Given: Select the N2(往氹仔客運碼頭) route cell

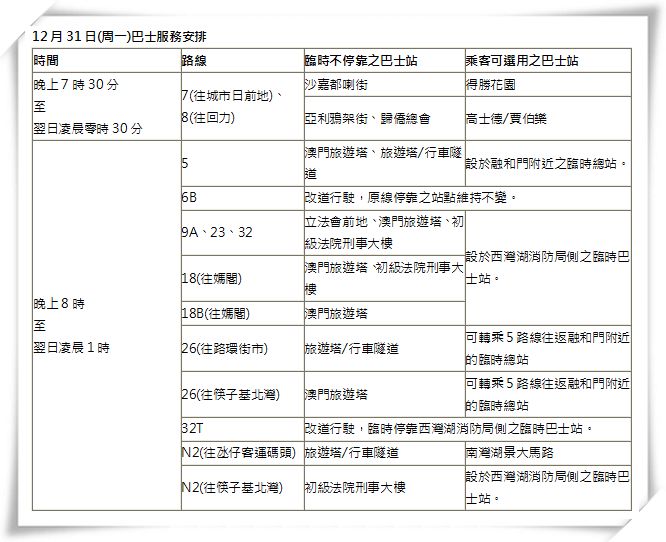Looking at the screenshot, I should pyautogui.click(x=239, y=452).
